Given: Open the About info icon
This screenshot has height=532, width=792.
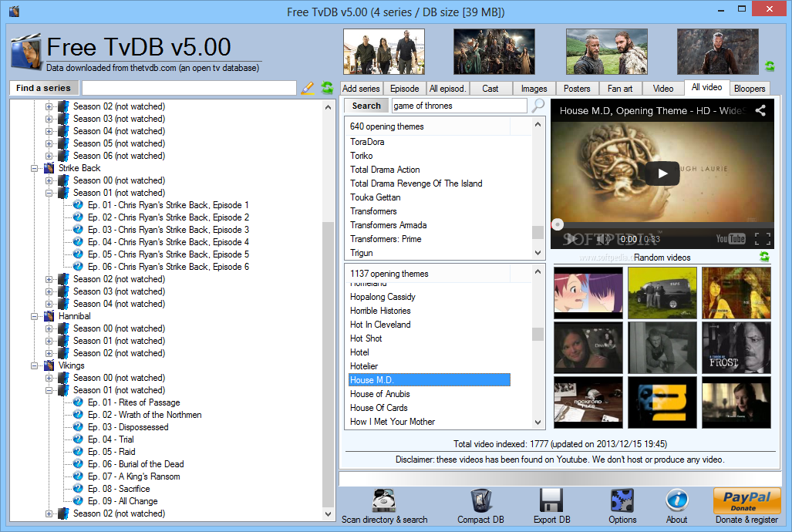Looking at the screenshot, I should click(x=676, y=501).
